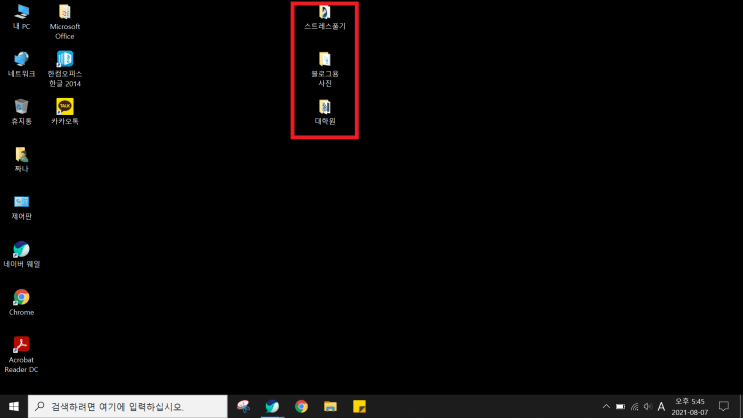Select the 스트레스풀기 folder icon
This screenshot has width=743, height=418.
click(x=325, y=18)
